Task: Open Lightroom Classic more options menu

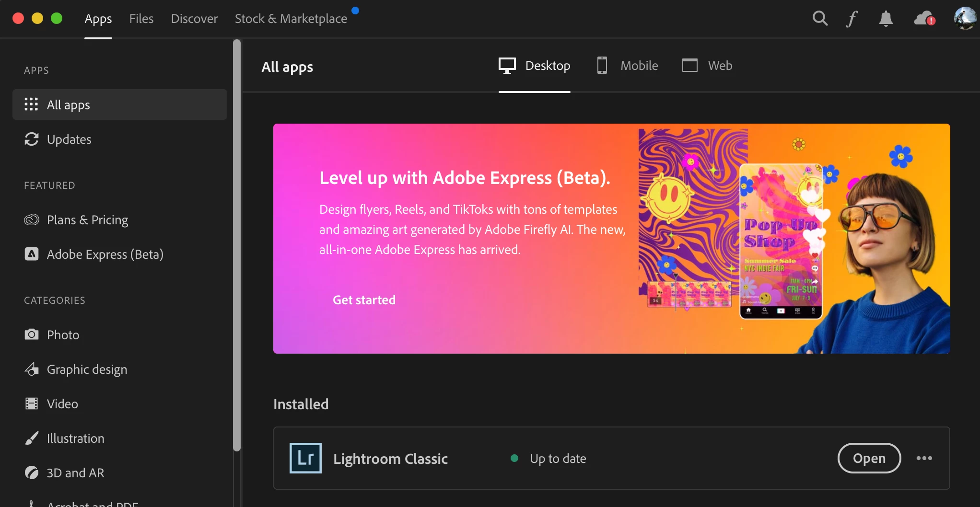Action: 924,458
